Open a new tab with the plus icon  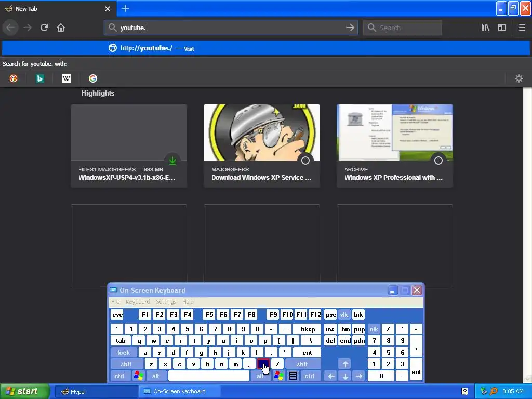tap(125, 8)
